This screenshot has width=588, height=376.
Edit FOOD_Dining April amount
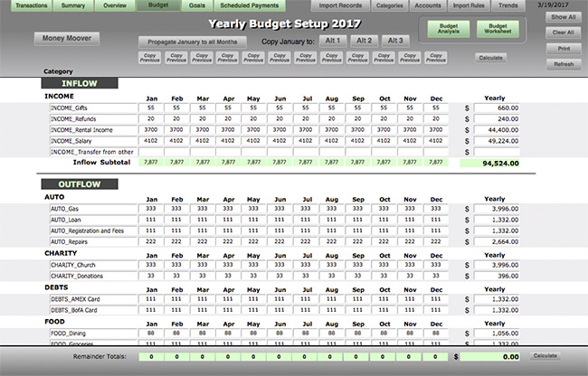point(228,334)
